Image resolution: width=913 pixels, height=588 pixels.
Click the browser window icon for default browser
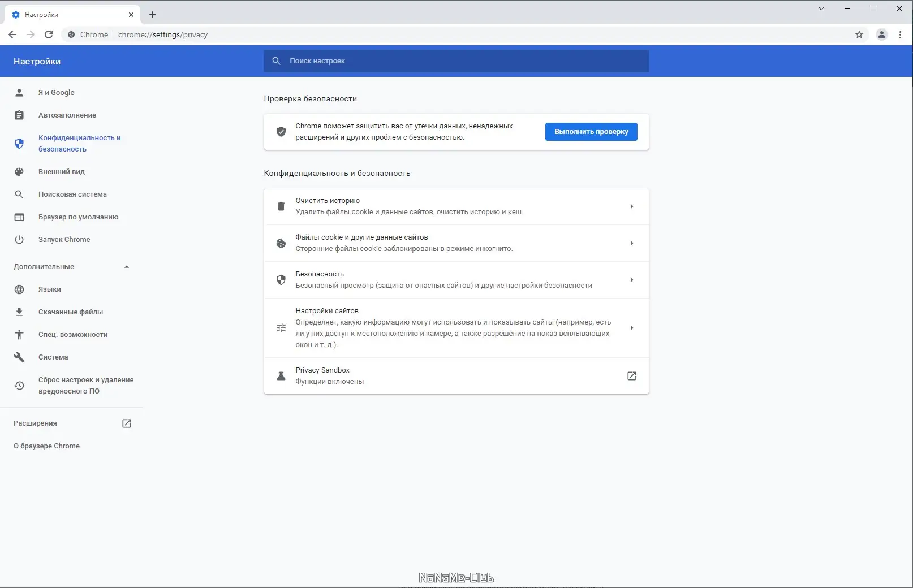coord(19,217)
